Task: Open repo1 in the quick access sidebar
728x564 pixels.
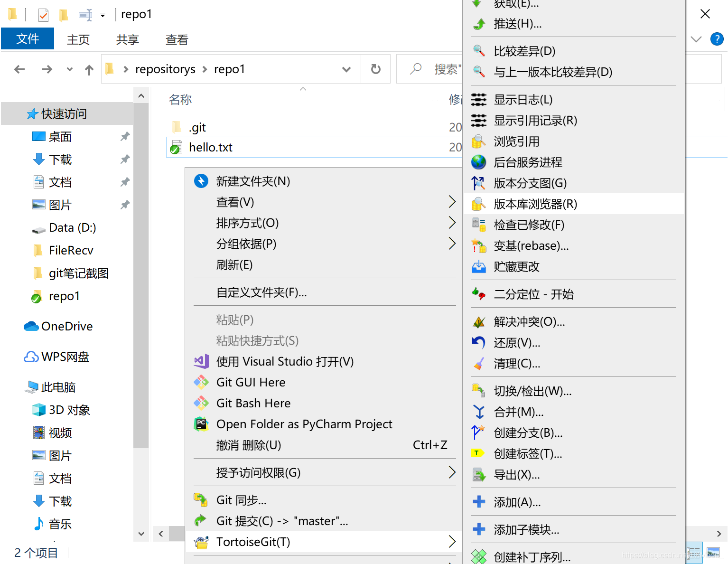Action: pos(64,296)
